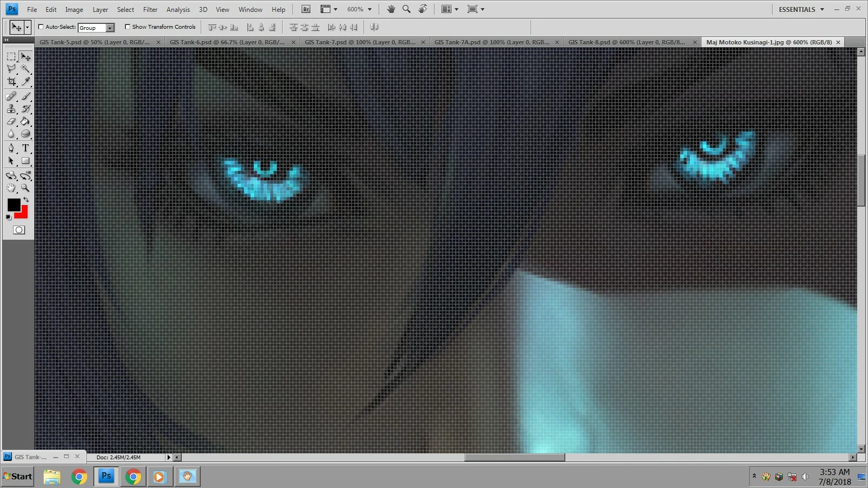Select the Healing Brush tool
The image size is (868, 488).
click(11, 97)
